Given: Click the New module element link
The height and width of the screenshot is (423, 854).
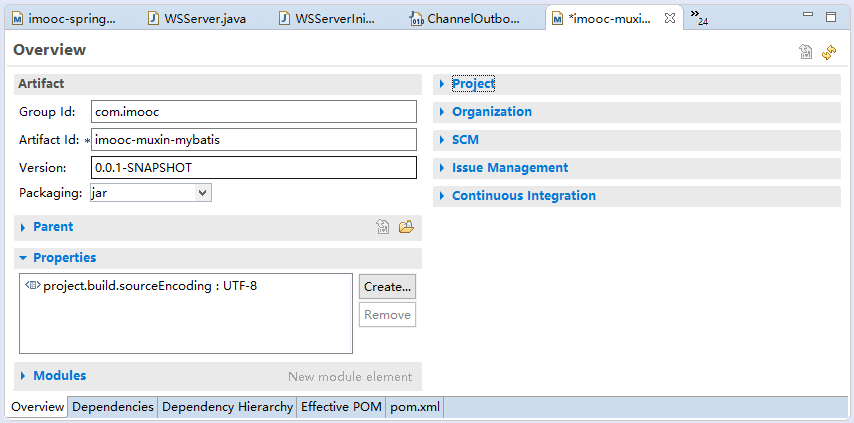Looking at the screenshot, I should point(350,377).
